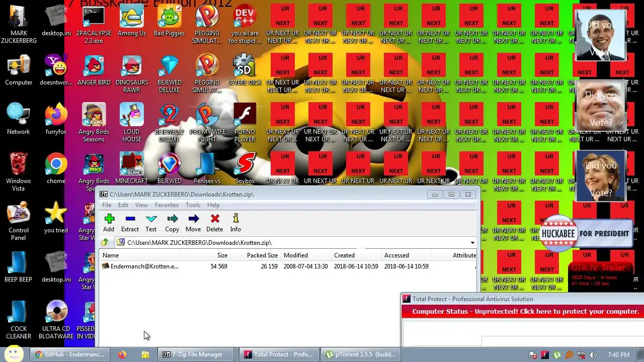The height and width of the screenshot is (362, 644).
Task: Select the Endermanch@Krotten.e... file row
Action: pos(288,266)
